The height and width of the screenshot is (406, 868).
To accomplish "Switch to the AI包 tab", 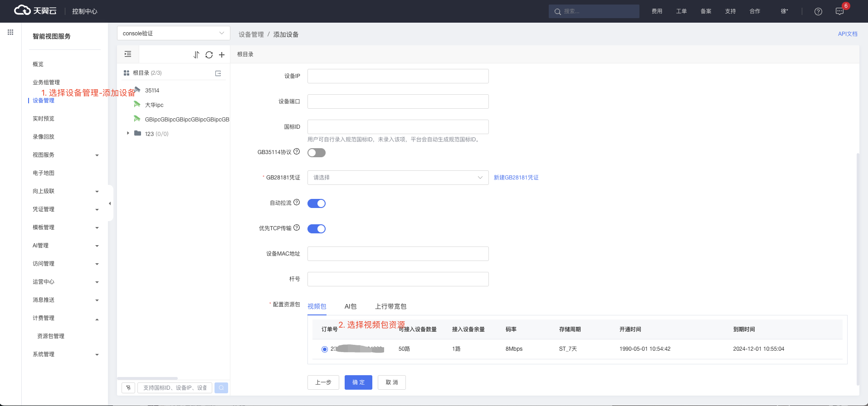I will [x=350, y=307].
